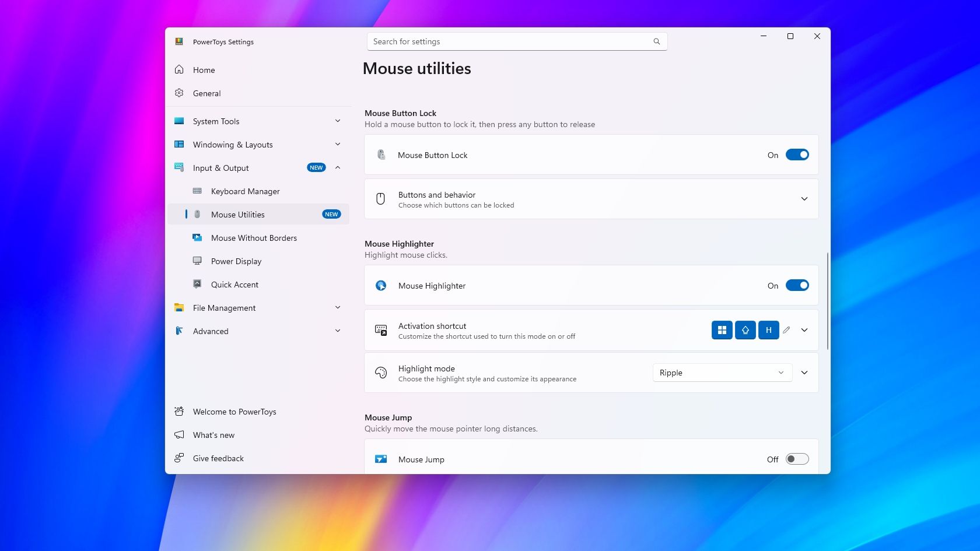
Task: Click the vertical scrollbar of settings page
Action: pyautogui.click(x=827, y=301)
